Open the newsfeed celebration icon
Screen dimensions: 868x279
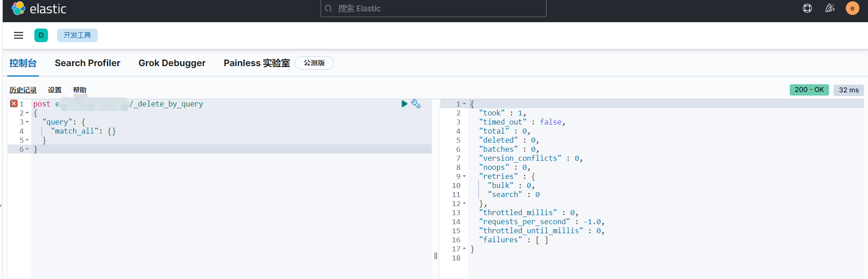click(830, 8)
